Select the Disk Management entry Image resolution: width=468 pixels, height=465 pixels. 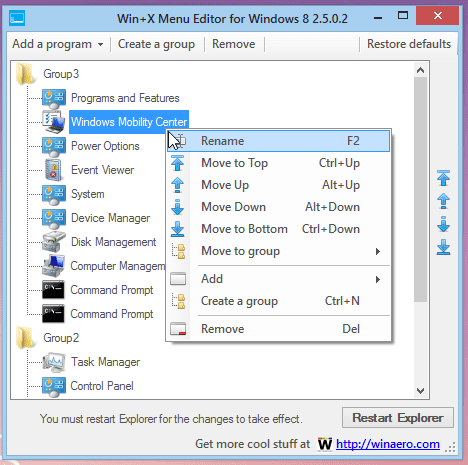click(x=113, y=242)
